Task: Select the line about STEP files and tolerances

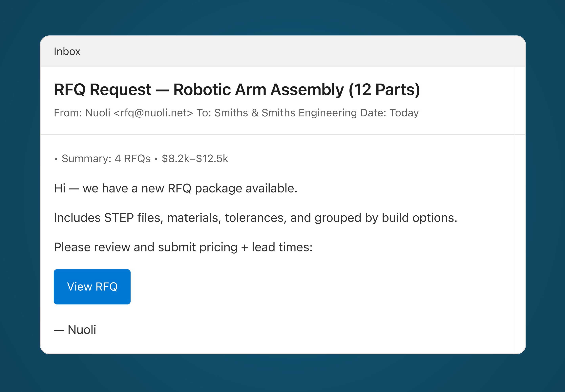Action: pos(255,218)
